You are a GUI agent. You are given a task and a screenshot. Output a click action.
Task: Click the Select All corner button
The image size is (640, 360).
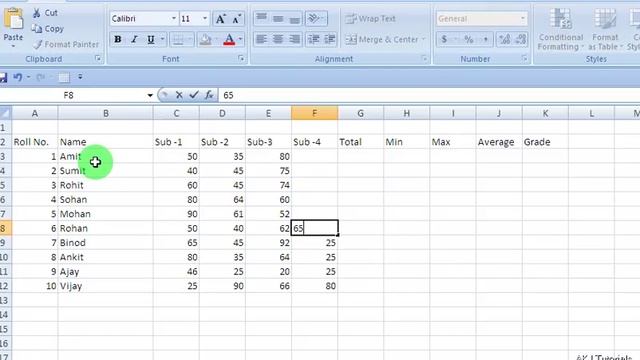click(6, 113)
